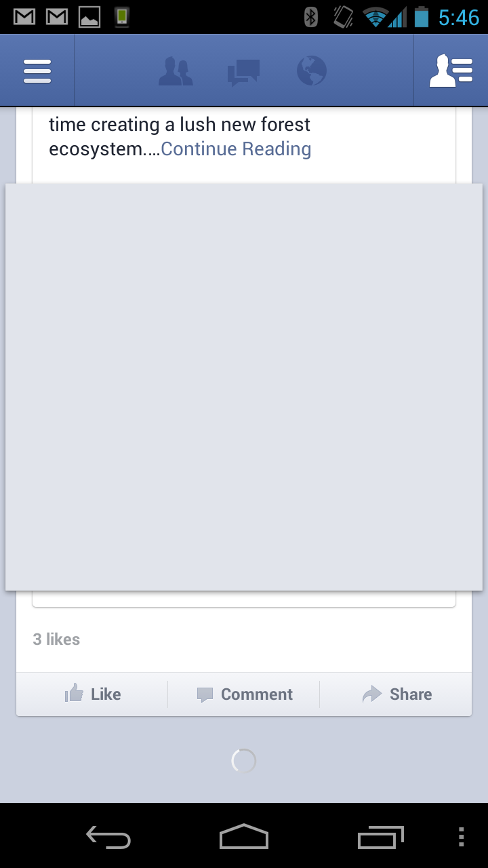The image size is (488, 868).
Task: Open the friends list sidebar icon
Action: pyautogui.click(x=451, y=71)
